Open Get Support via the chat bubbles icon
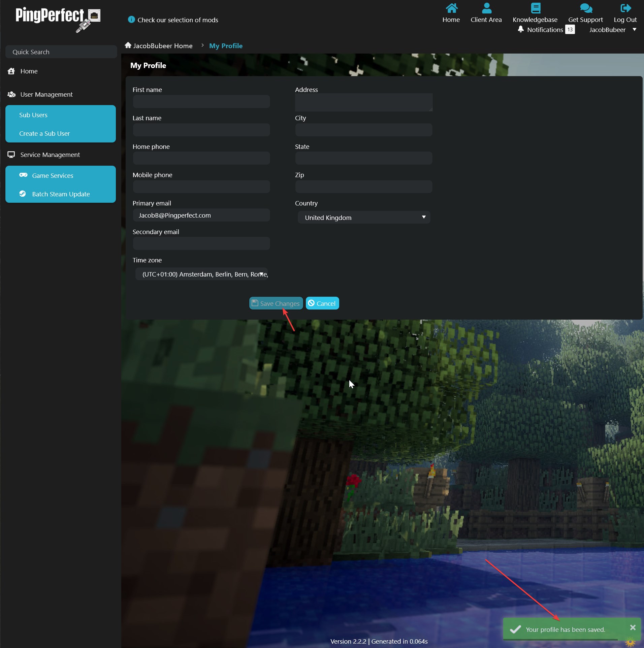 pos(586,8)
